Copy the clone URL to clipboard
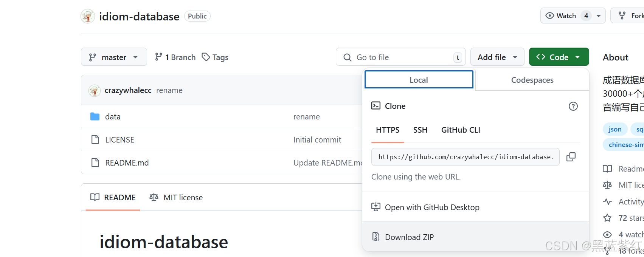 coord(571,157)
